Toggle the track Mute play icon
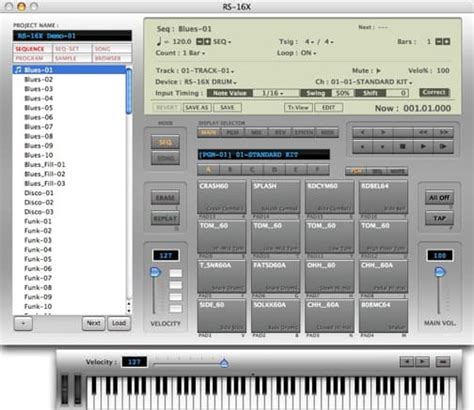Image resolution: width=474 pixels, height=410 pixels. click(378, 71)
